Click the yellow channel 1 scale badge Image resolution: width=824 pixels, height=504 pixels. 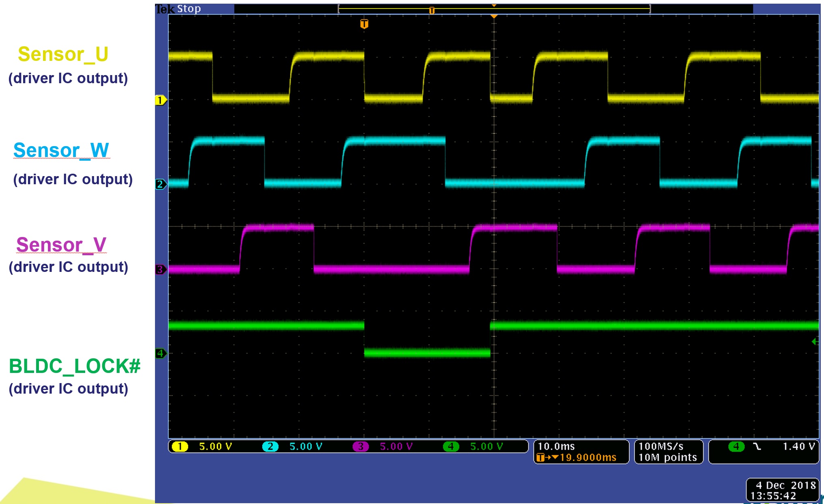coord(180,447)
